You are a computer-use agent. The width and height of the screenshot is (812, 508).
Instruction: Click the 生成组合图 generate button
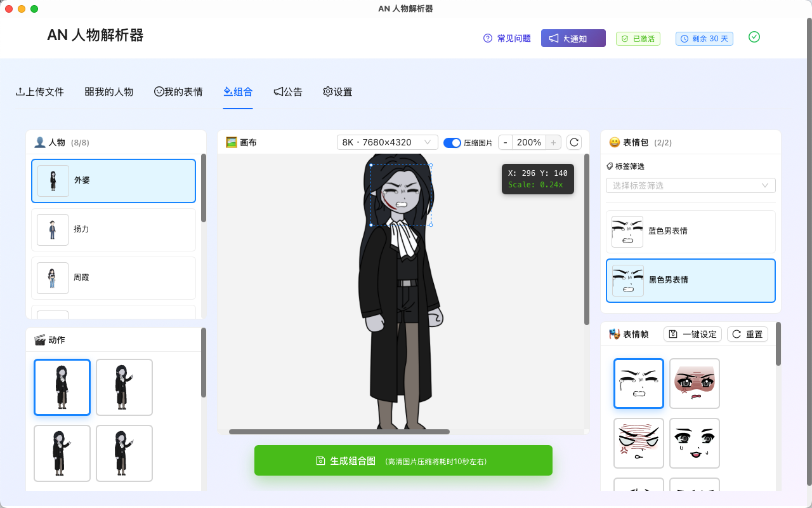[403, 460]
